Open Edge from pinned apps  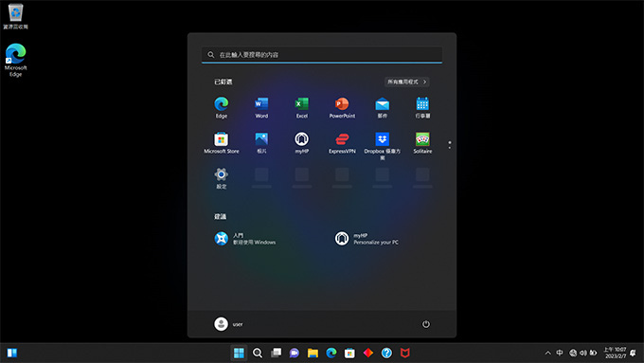[221, 108]
